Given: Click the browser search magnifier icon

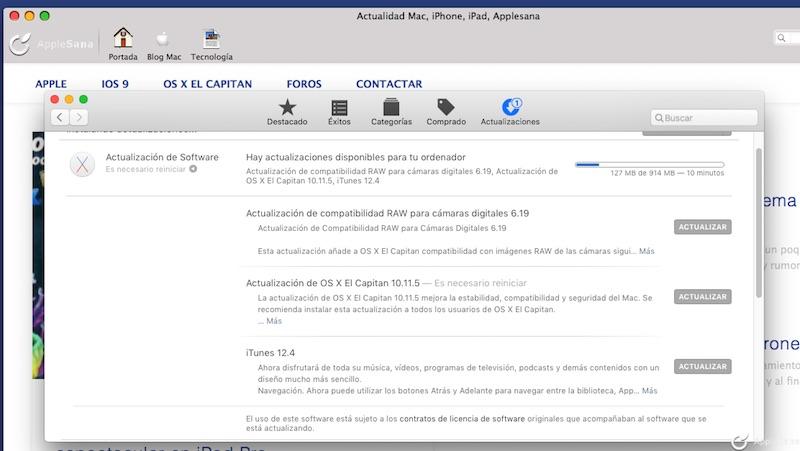Looking at the screenshot, I should [781, 38].
